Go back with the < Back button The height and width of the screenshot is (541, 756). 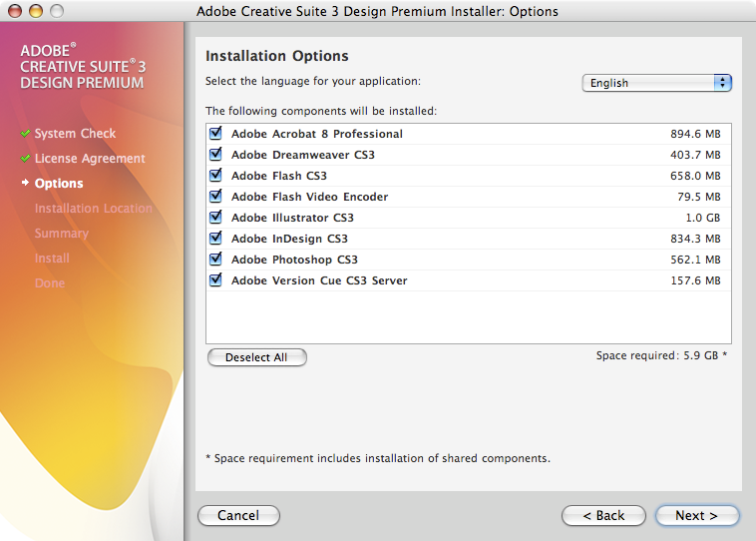tap(603, 515)
